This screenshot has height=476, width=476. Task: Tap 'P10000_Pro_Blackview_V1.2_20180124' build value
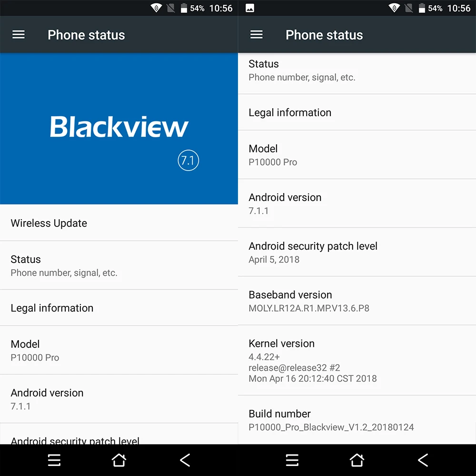[x=331, y=427]
